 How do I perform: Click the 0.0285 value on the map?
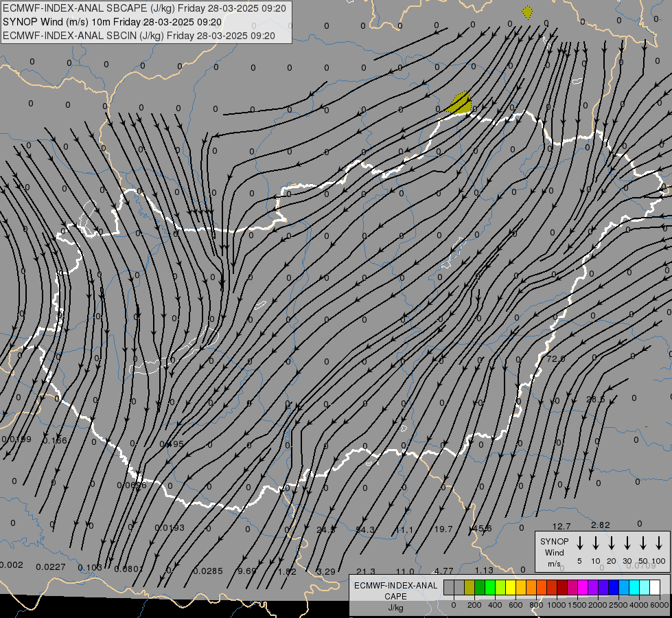pyautogui.click(x=208, y=571)
